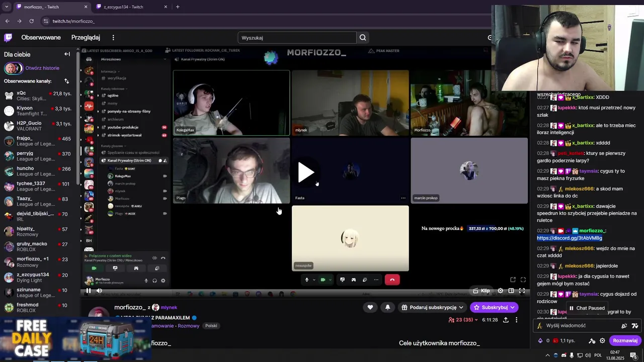This screenshot has height=362, width=644.
Task: Select the Polski language tag
Action: click(211, 326)
